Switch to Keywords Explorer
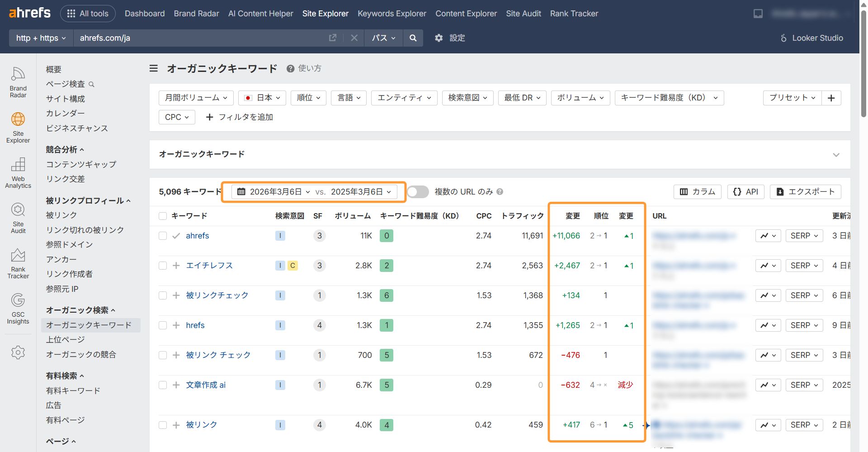868x452 pixels. pos(392,13)
